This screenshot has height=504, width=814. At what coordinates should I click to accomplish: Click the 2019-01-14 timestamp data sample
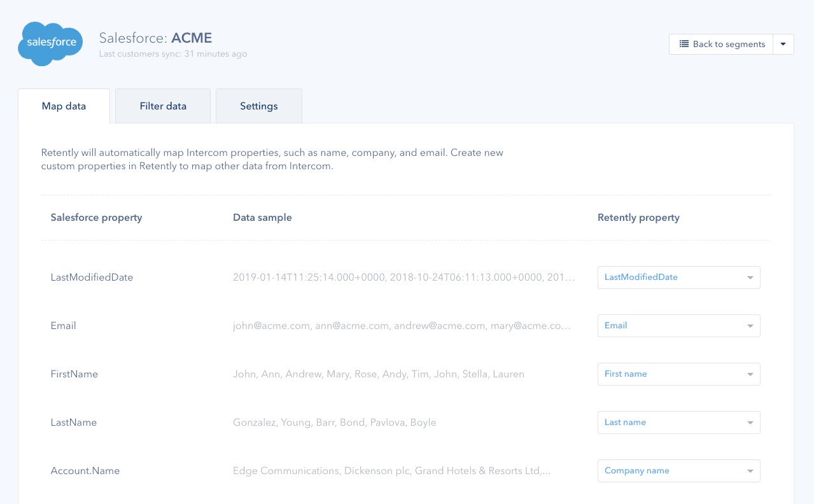tap(404, 277)
